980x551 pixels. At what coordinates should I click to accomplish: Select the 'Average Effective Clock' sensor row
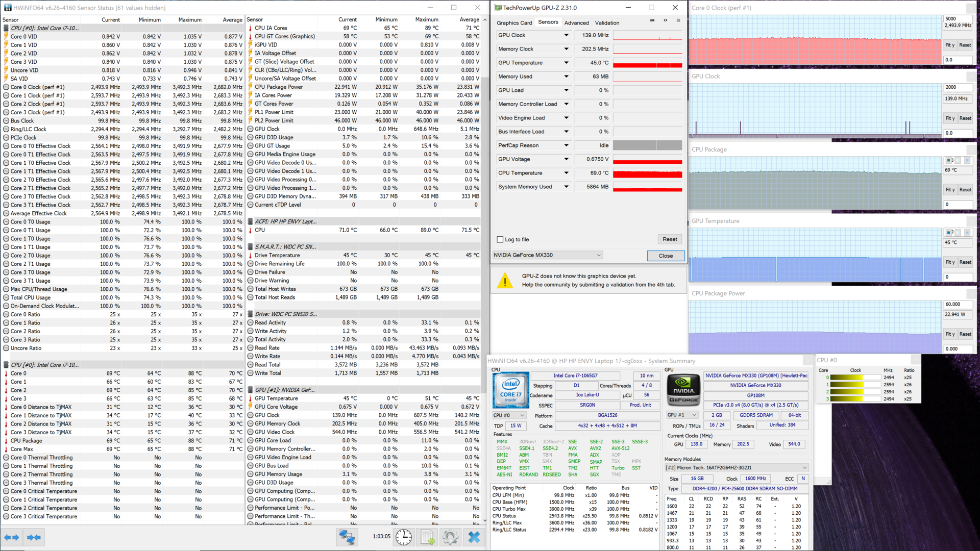122,214
